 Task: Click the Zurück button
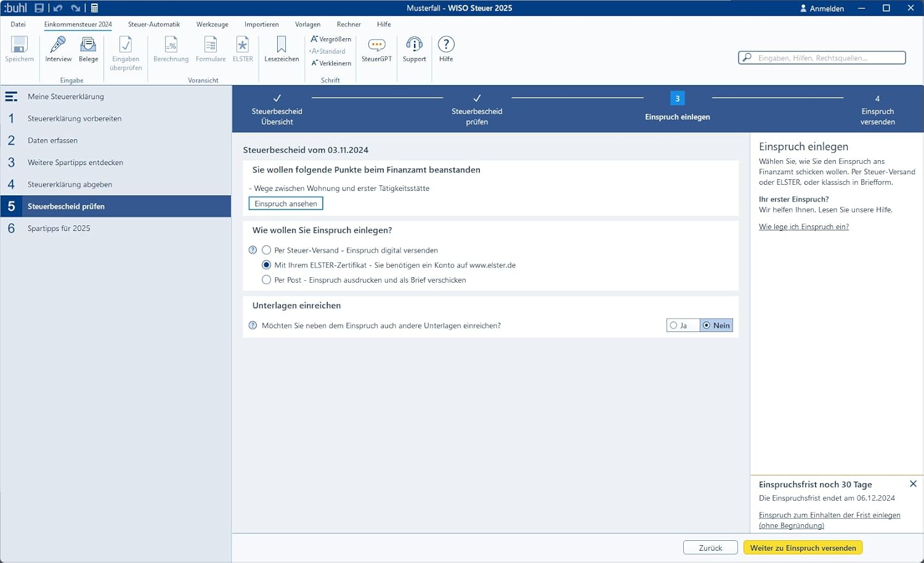tap(710, 548)
